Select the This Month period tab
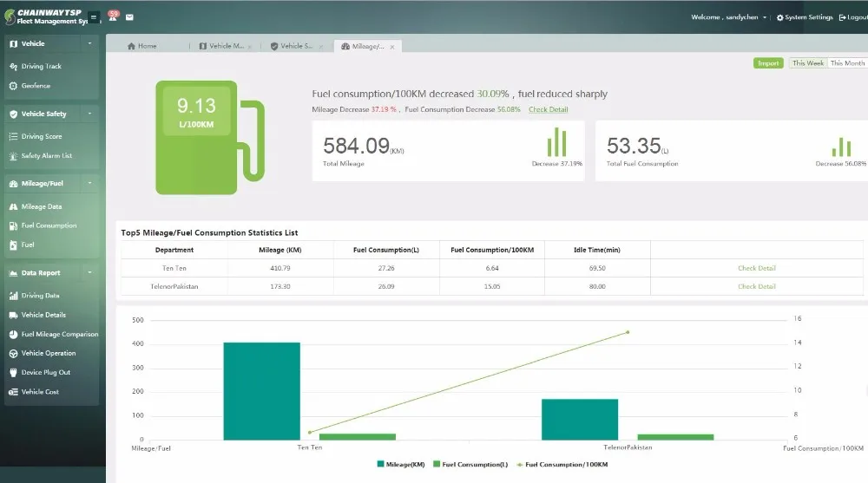 pos(847,63)
